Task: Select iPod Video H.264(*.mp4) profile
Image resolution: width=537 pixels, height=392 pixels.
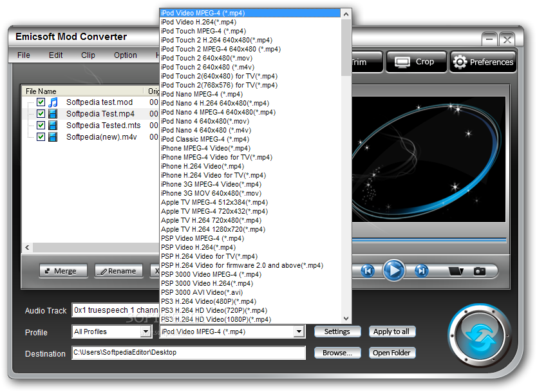Action: [250, 22]
